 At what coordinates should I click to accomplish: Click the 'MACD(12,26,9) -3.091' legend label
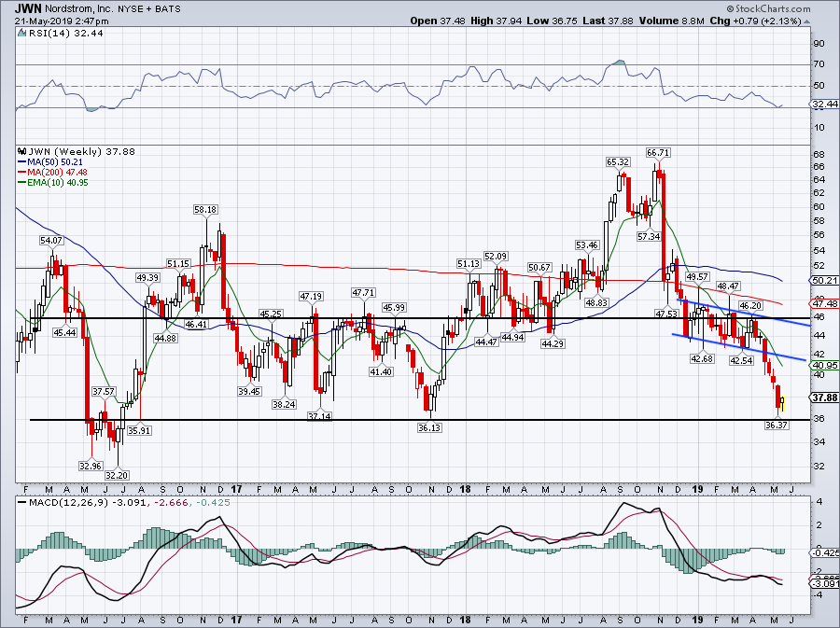(87, 503)
